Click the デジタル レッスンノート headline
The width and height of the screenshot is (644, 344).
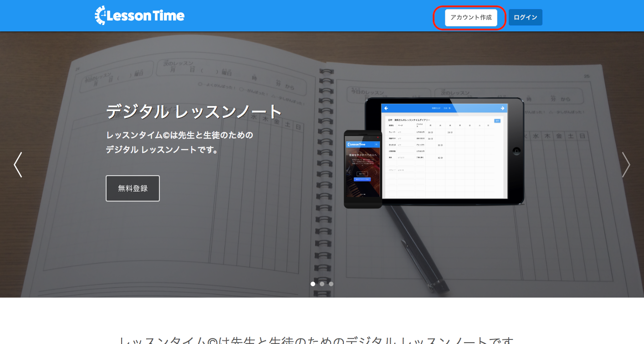click(194, 111)
